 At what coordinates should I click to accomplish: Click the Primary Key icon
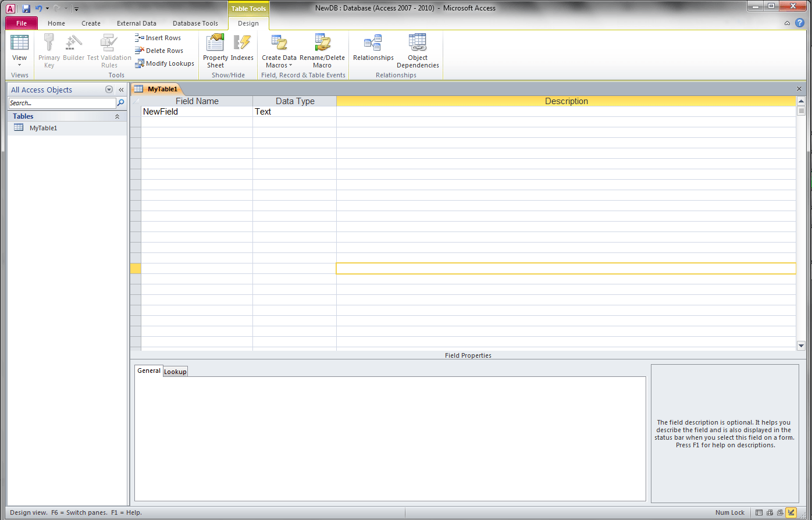coord(49,43)
